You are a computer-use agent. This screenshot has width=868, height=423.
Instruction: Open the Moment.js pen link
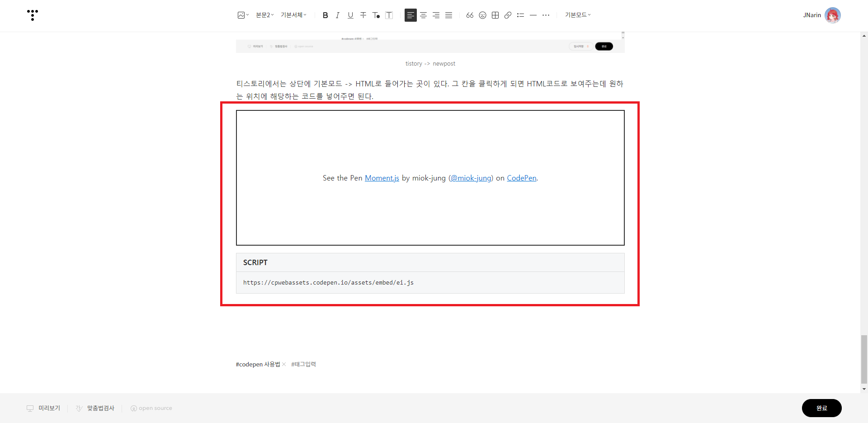click(382, 178)
